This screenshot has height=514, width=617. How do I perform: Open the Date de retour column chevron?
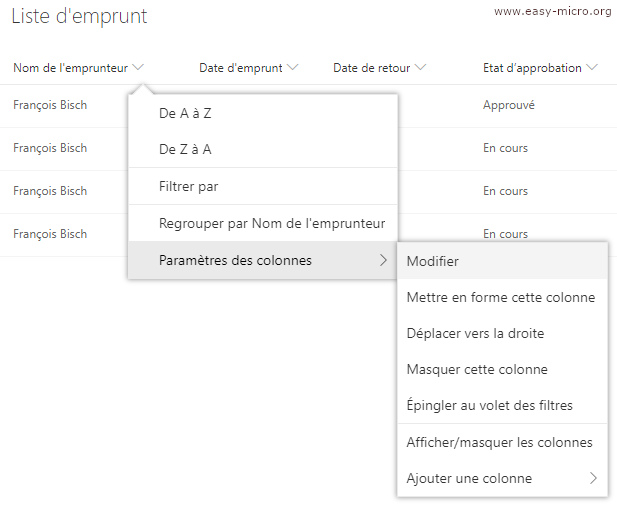coord(420,67)
